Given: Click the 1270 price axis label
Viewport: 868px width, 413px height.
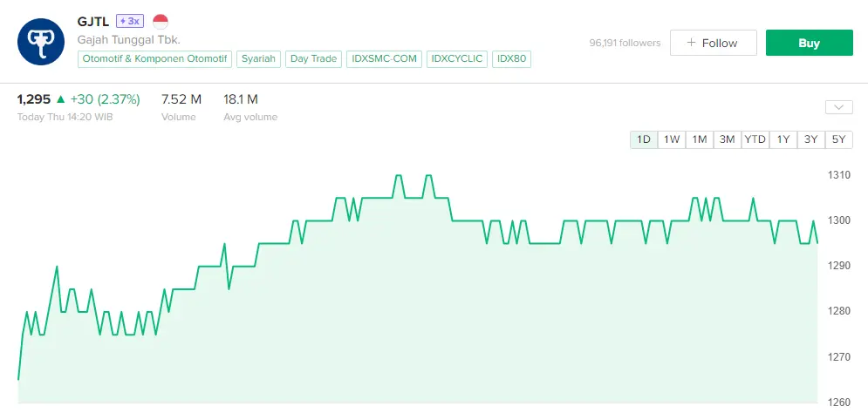Looking at the screenshot, I should [x=838, y=357].
